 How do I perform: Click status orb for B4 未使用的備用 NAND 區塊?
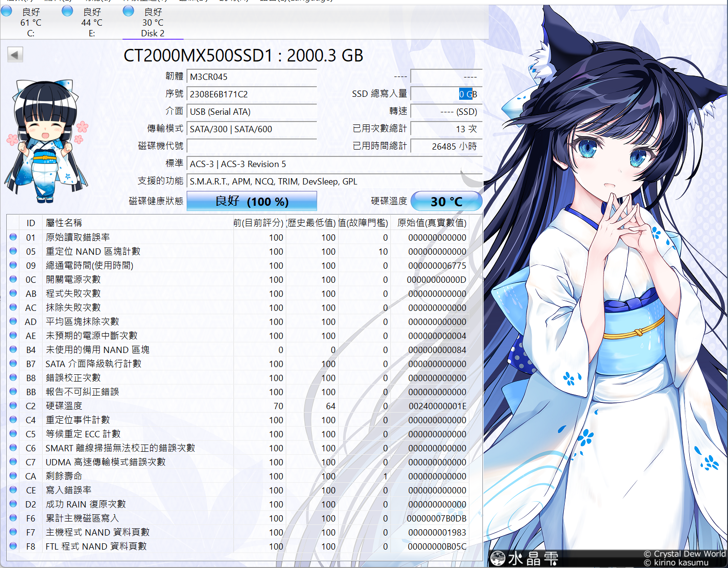pyautogui.click(x=13, y=350)
